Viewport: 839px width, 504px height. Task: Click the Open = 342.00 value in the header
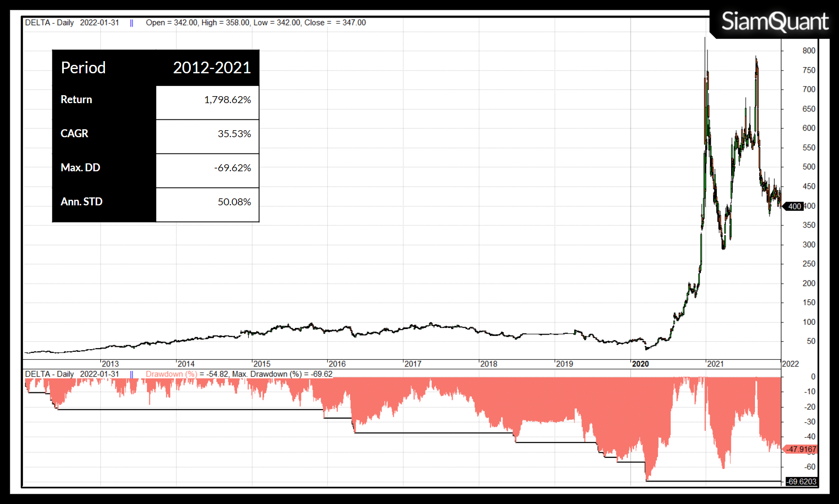172,23
